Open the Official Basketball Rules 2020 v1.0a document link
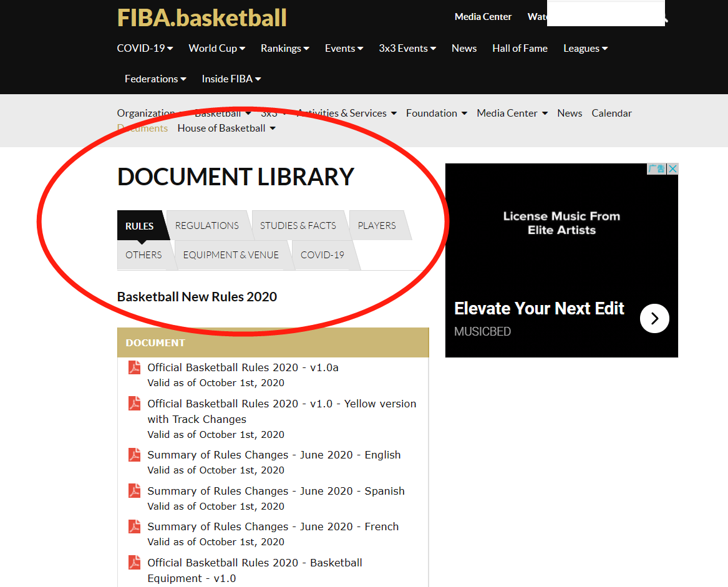The width and height of the screenshot is (728, 587). point(243,367)
